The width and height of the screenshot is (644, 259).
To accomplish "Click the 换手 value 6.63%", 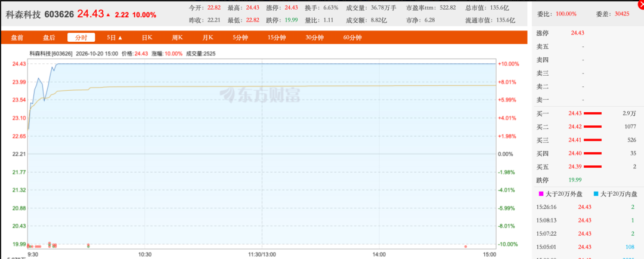I will click(x=330, y=8).
